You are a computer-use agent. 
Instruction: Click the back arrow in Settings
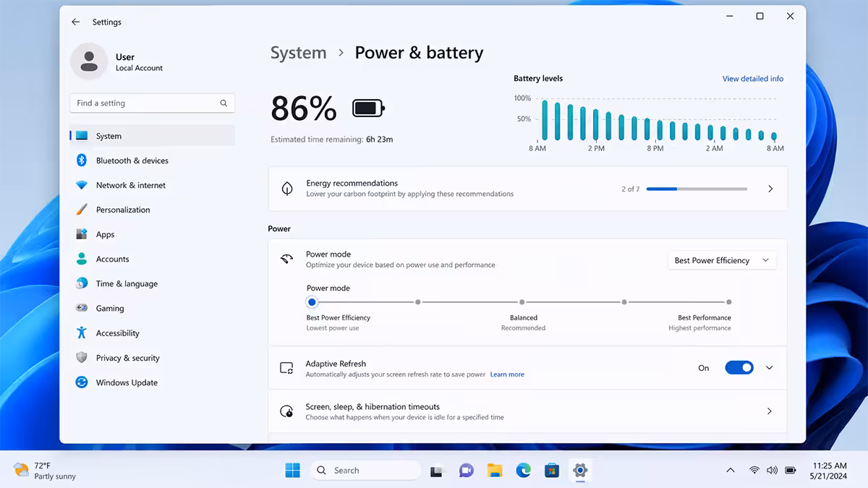(x=75, y=22)
